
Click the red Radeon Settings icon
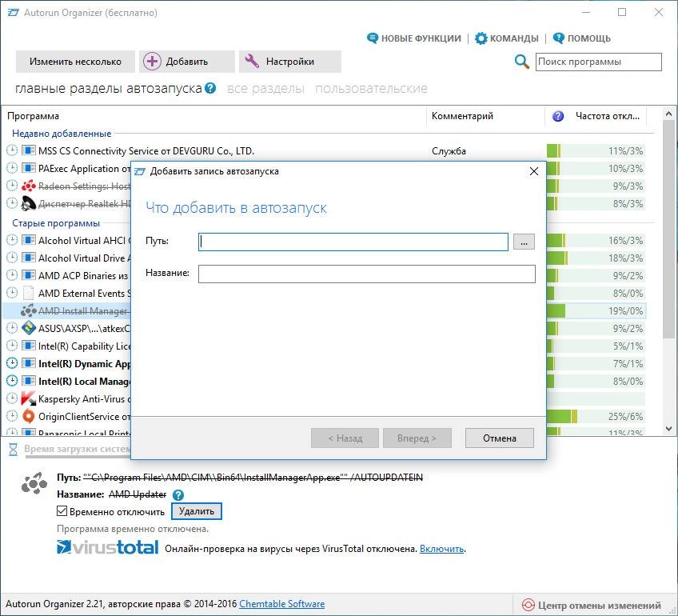29,186
